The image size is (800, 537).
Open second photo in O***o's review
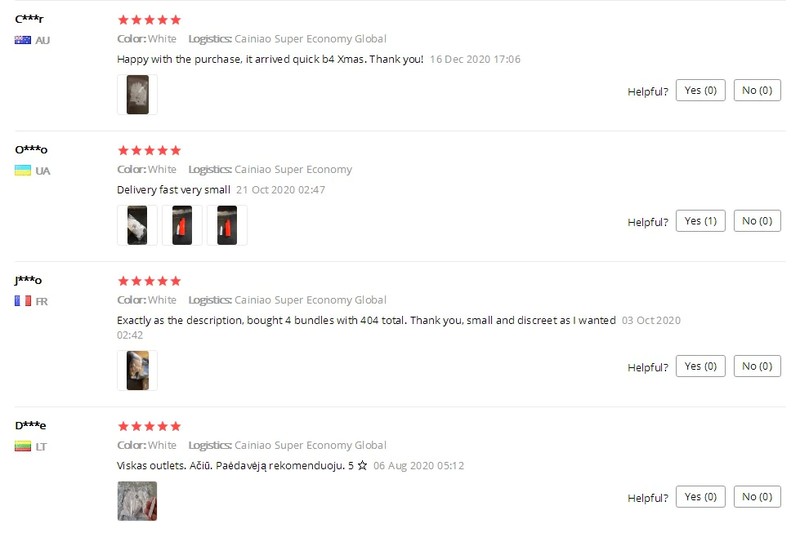coord(182,225)
